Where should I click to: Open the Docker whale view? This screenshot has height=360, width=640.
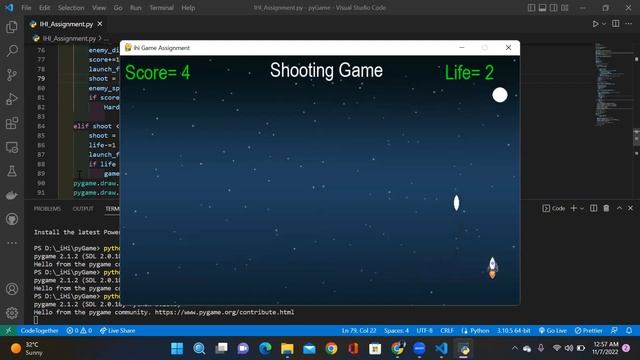[12, 195]
